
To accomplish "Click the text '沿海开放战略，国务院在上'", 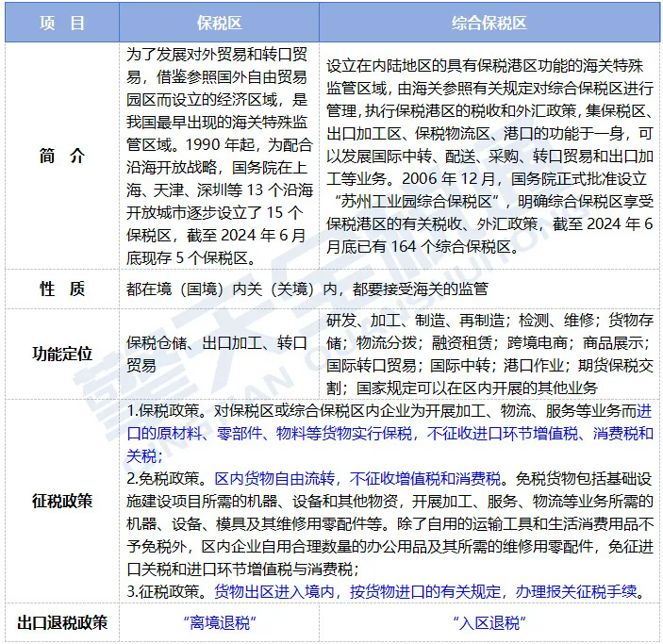I will (x=217, y=167).
